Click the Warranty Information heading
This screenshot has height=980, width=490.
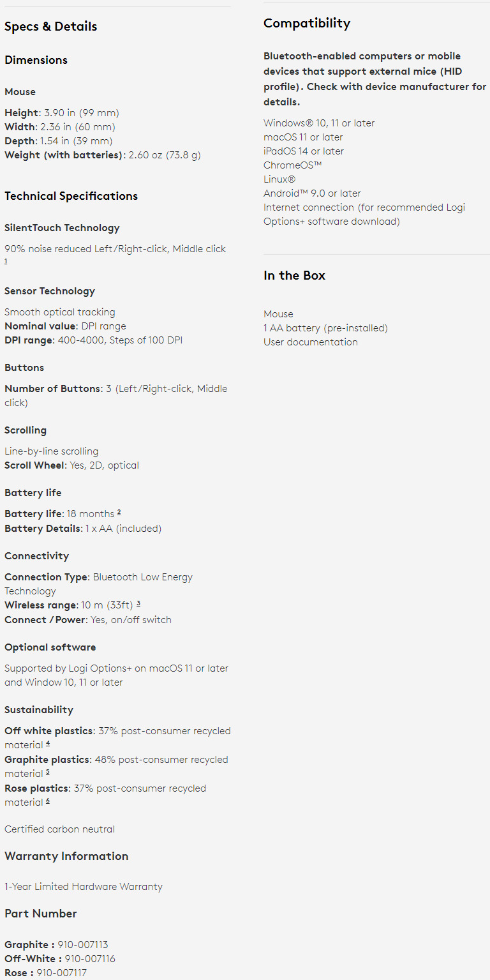coord(66,856)
